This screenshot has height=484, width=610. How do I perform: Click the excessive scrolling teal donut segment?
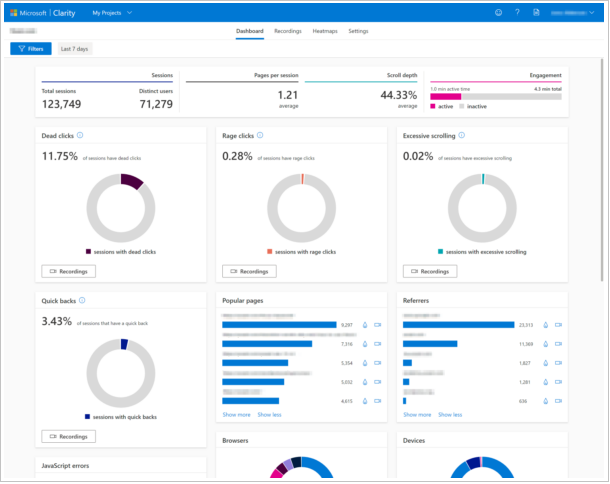(x=483, y=179)
